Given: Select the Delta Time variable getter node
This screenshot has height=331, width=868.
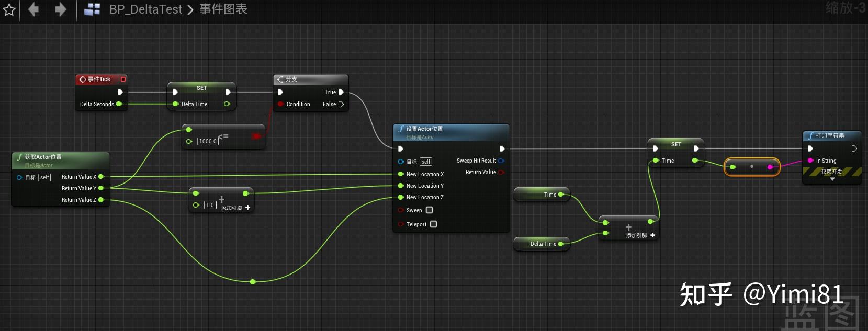Looking at the screenshot, I should click(x=542, y=244).
